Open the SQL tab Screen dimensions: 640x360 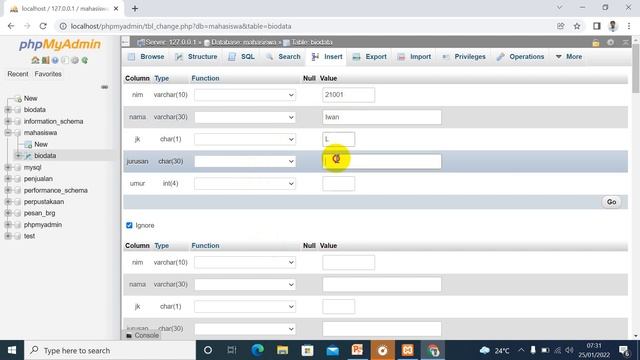[242, 57]
